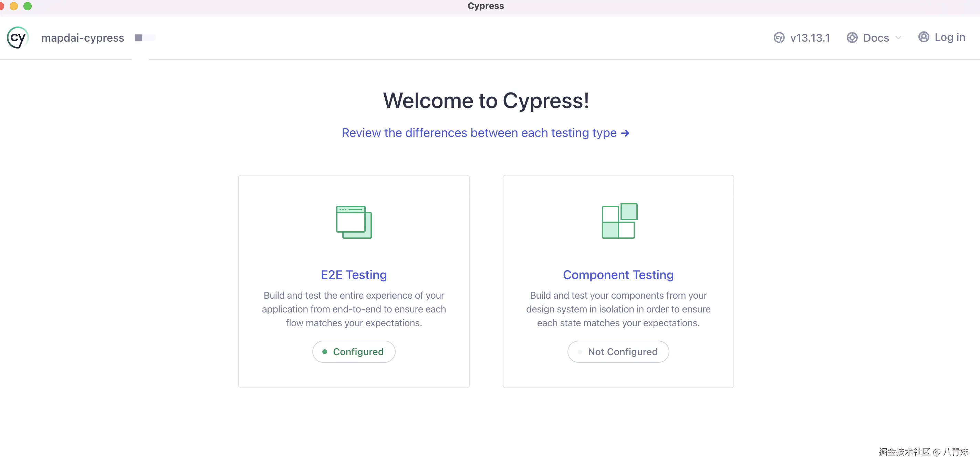Click the Log in text
980x468 pixels.
950,37
